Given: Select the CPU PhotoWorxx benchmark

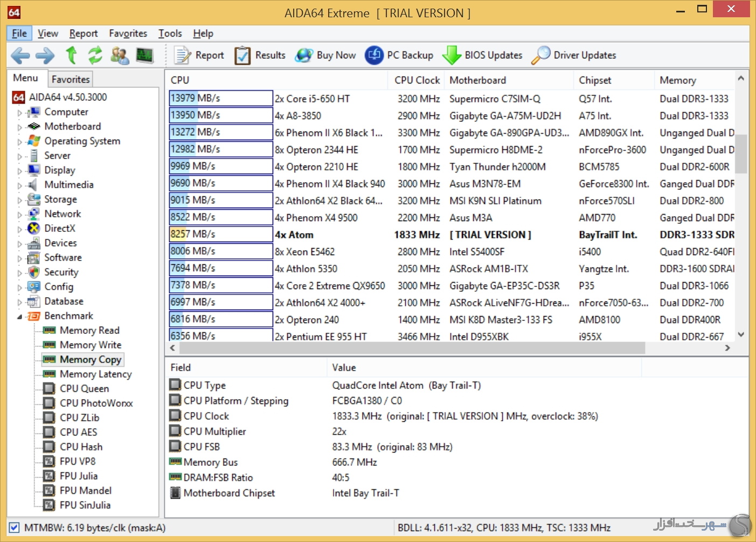Looking at the screenshot, I should point(96,403).
